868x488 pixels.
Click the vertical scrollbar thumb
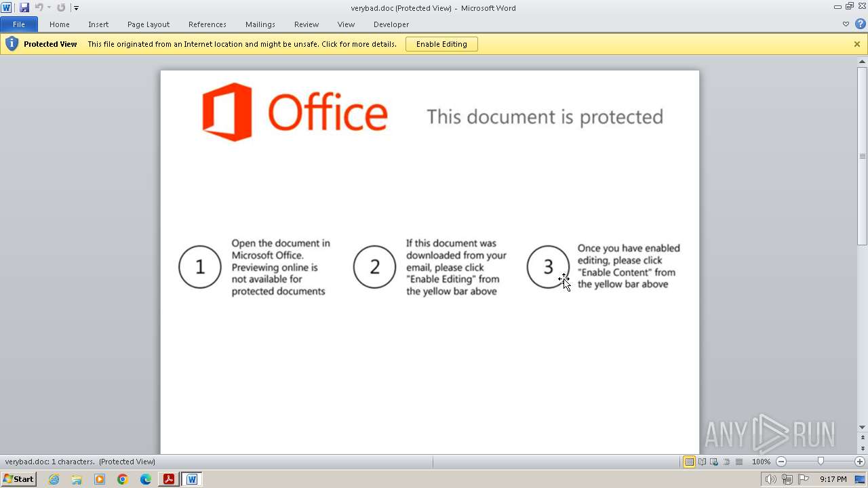862,156
